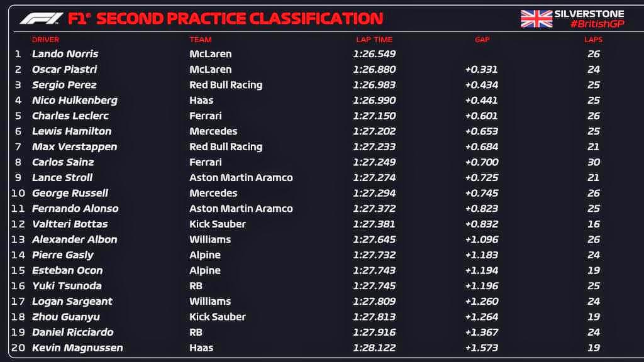Click the LAP TIME column header

click(x=374, y=40)
